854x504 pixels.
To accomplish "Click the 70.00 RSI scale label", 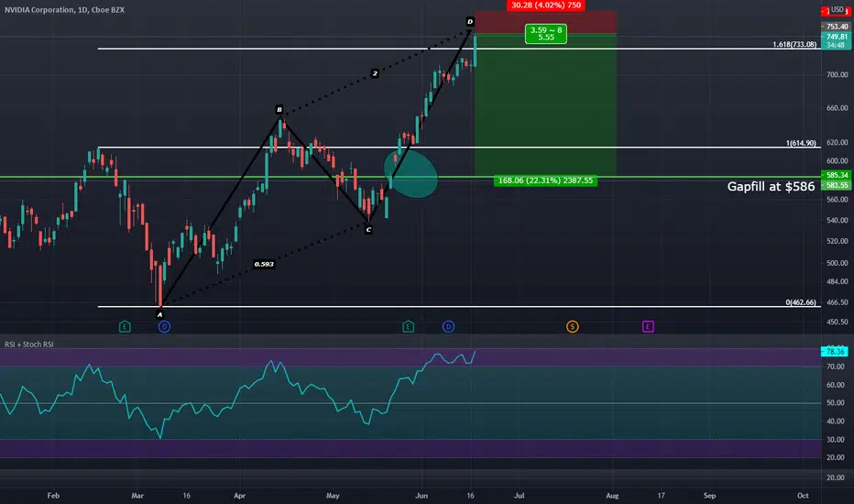I will coord(835,367).
